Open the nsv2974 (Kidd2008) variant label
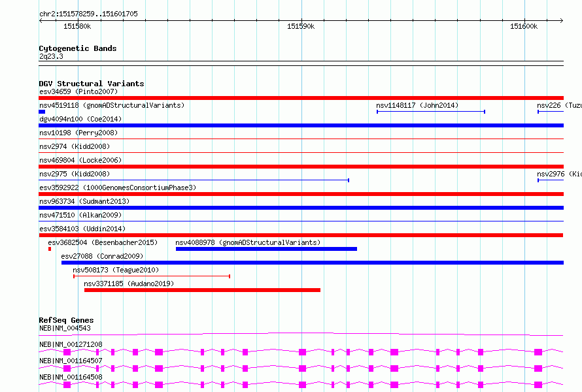 75,146
